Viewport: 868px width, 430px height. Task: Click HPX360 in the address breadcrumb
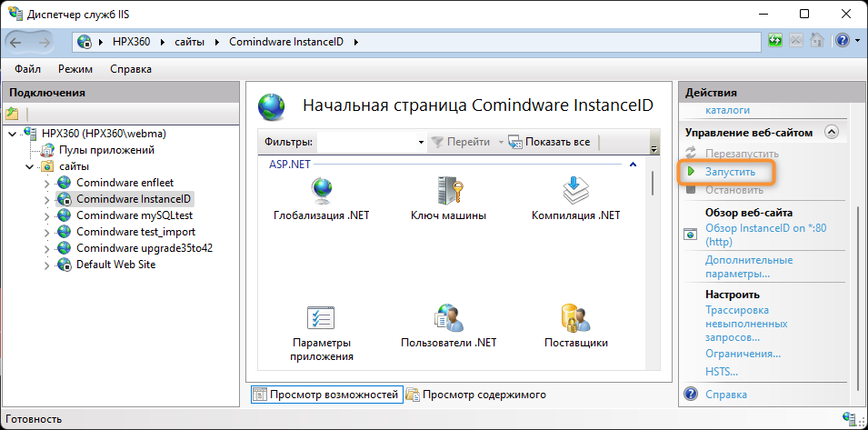pyautogui.click(x=131, y=42)
